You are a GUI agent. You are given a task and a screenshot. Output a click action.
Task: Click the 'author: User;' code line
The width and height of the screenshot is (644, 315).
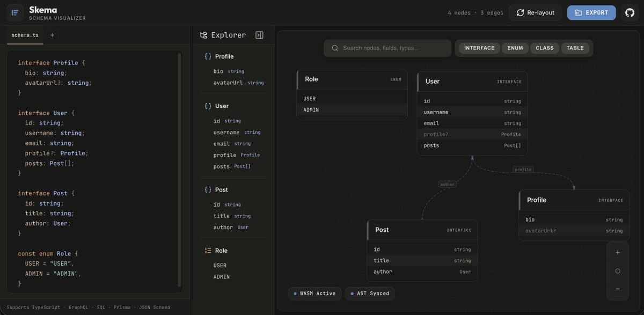point(48,223)
